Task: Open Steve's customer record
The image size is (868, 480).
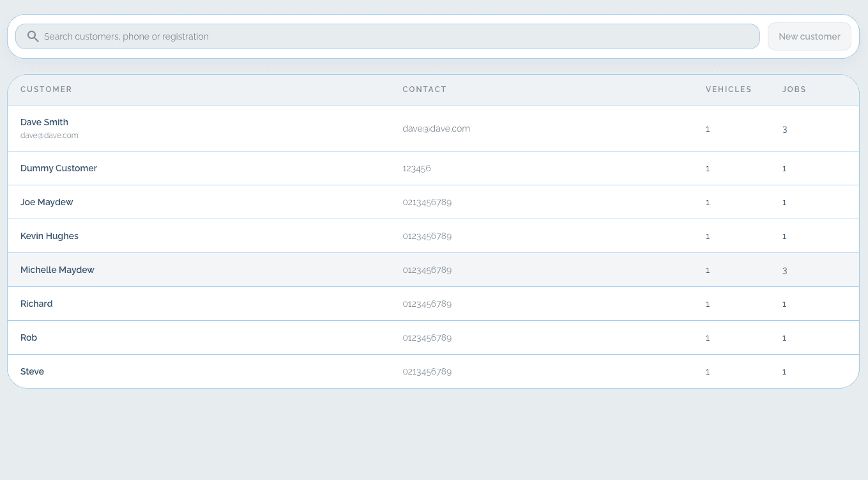Action: click(x=32, y=371)
